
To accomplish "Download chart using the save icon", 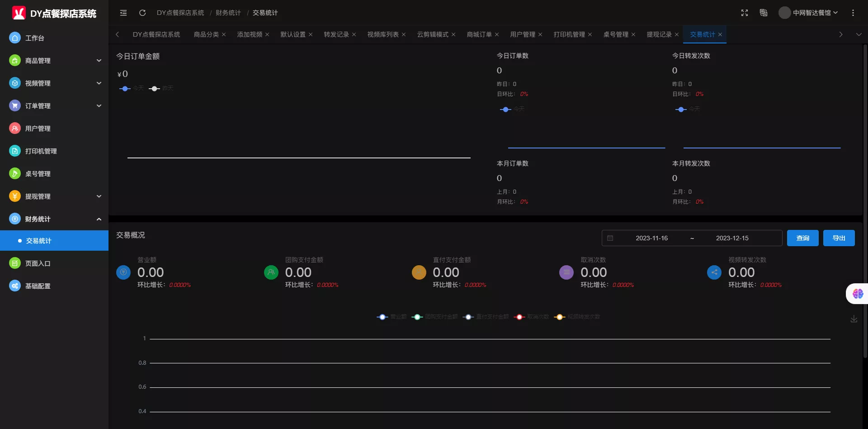I will (x=854, y=319).
